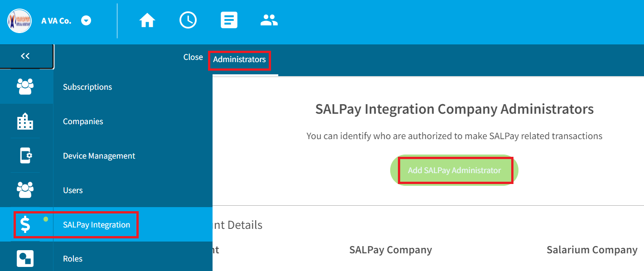Open Companies menu item
The width and height of the screenshot is (644, 271).
point(83,121)
